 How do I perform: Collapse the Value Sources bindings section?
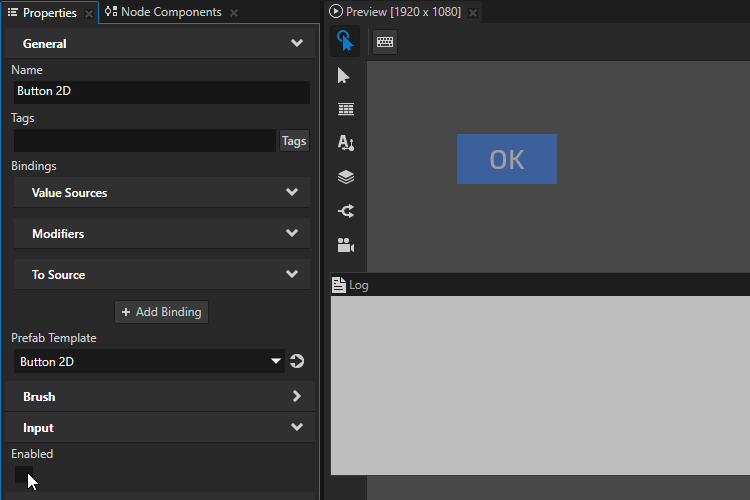(292, 192)
